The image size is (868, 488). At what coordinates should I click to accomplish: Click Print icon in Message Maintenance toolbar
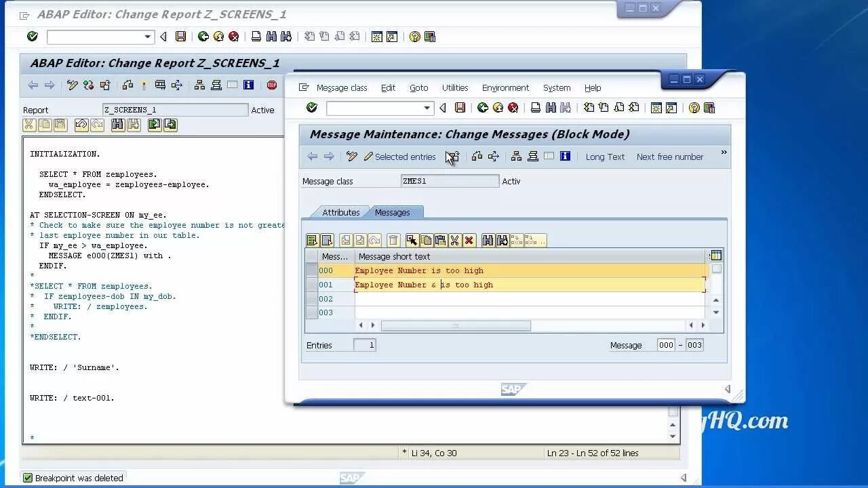pyautogui.click(x=536, y=108)
